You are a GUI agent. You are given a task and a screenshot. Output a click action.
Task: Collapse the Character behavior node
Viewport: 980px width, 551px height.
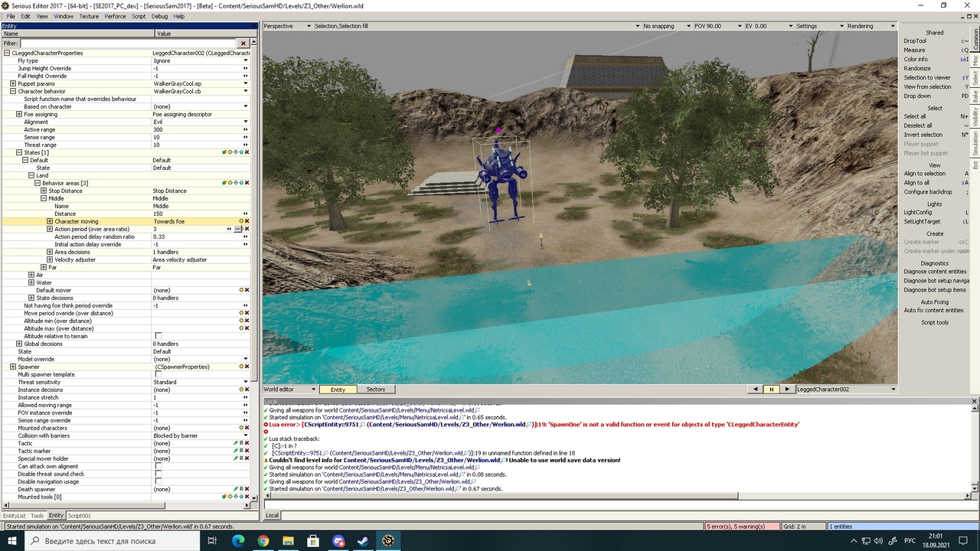[13, 91]
